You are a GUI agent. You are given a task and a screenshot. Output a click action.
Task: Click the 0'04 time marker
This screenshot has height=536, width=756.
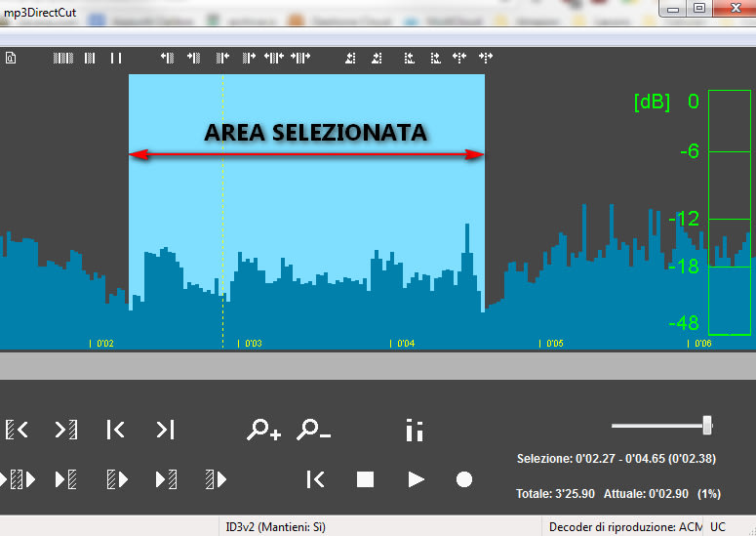point(403,344)
